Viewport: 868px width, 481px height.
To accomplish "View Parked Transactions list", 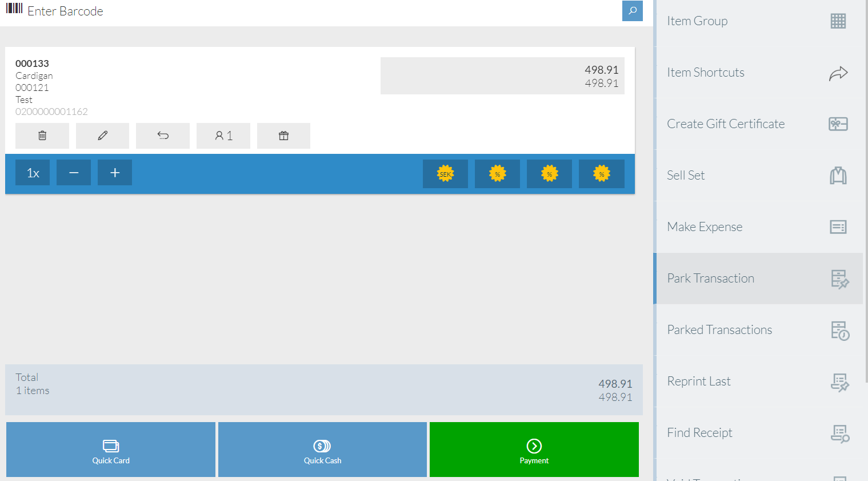I will [x=759, y=330].
